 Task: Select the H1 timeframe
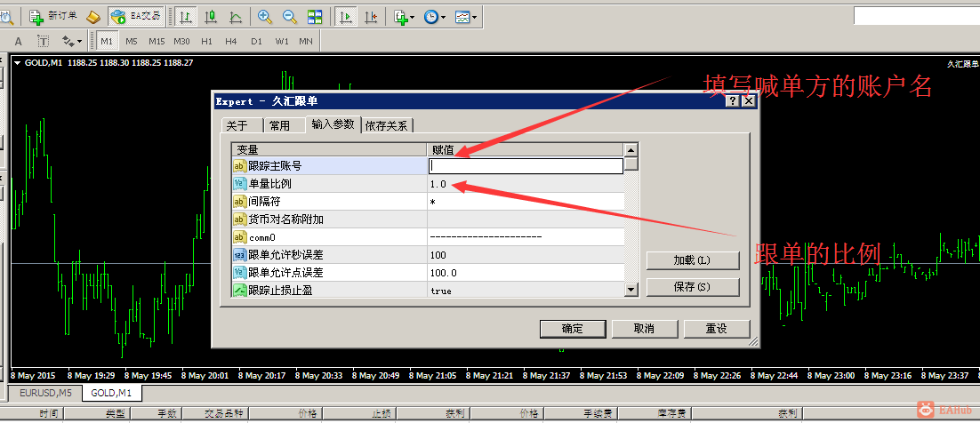click(x=207, y=42)
